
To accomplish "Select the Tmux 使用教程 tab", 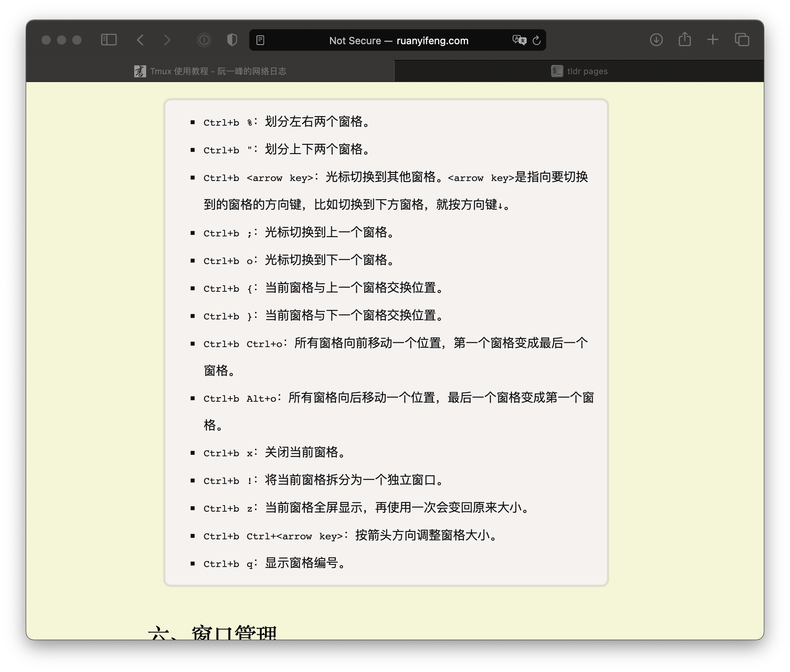I will [218, 71].
